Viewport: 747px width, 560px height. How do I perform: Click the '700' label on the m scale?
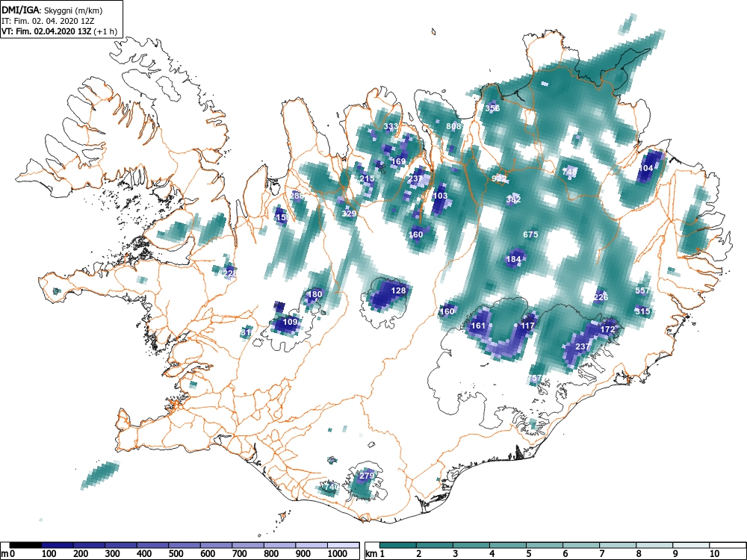pos(240,554)
